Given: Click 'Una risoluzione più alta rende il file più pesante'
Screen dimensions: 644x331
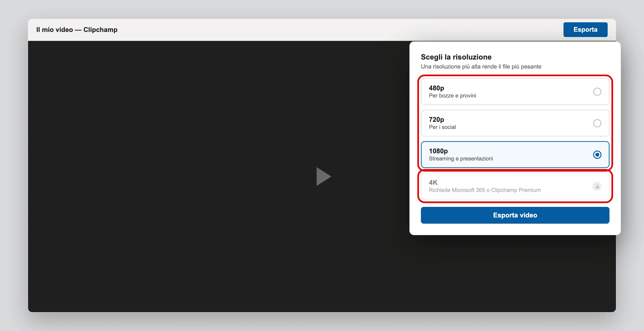Looking at the screenshot, I should pyautogui.click(x=481, y=66).
